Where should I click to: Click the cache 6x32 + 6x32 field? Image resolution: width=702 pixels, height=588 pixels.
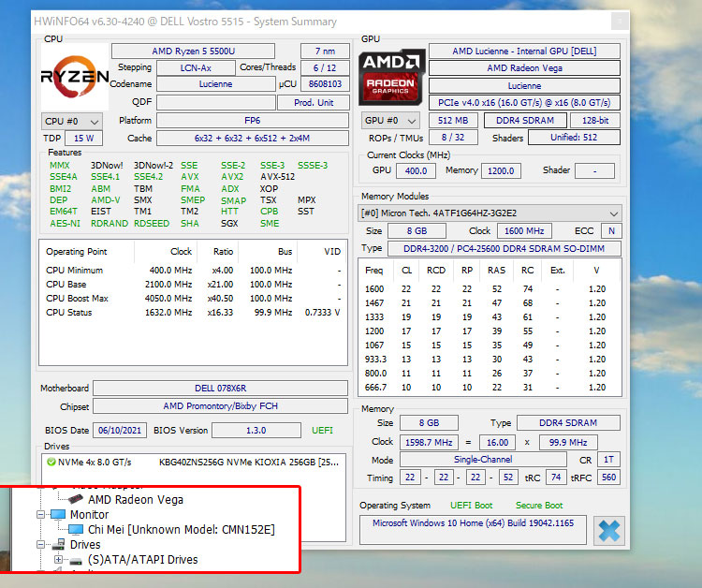[x=253, y=139]
